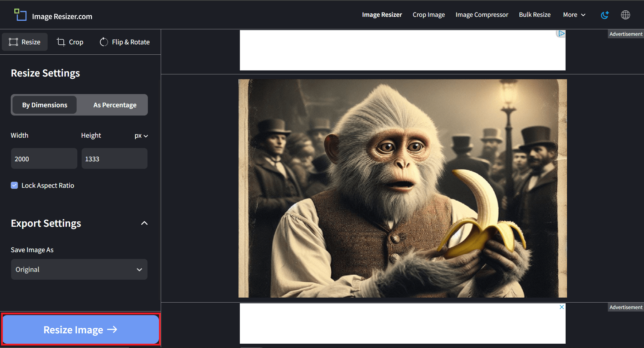This screenshot has height=348, width=644.
Task: Open the language globe icon
Action: point(625,15)
